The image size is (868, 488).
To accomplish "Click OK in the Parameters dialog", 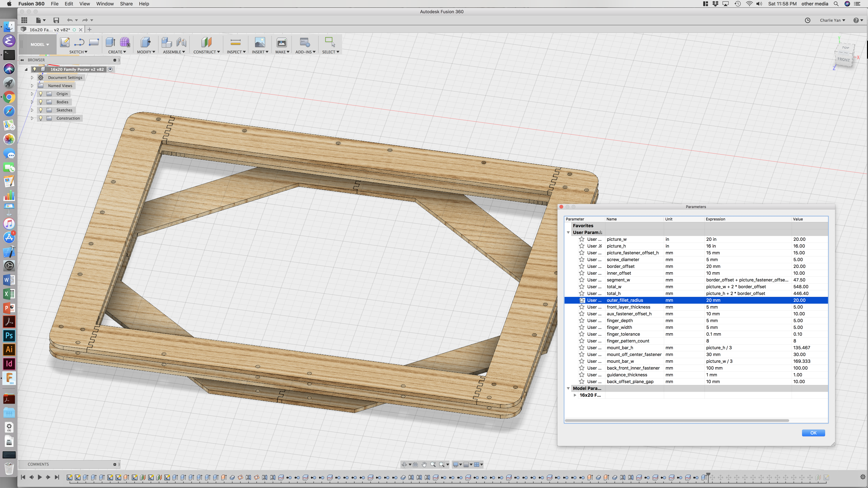I will [x=813, y=433].
